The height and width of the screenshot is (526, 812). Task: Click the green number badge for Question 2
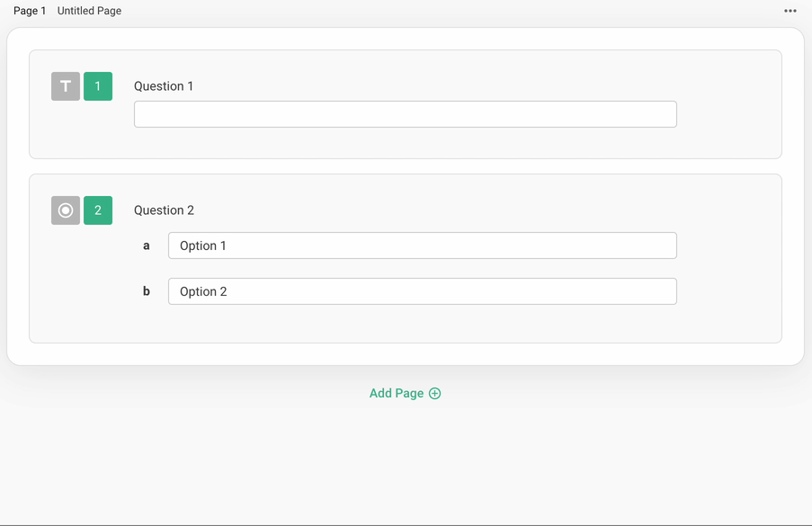[x=97, y=210]
